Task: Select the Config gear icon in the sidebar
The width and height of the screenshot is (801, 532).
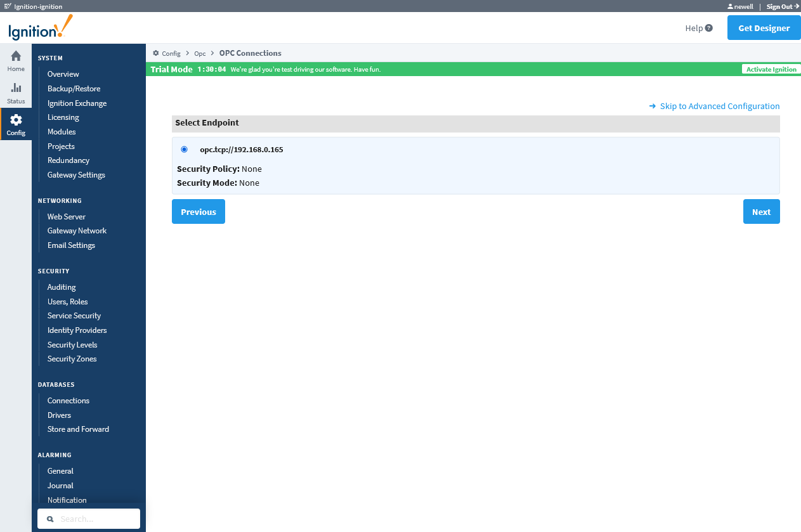Action: (x=15, y=120)
